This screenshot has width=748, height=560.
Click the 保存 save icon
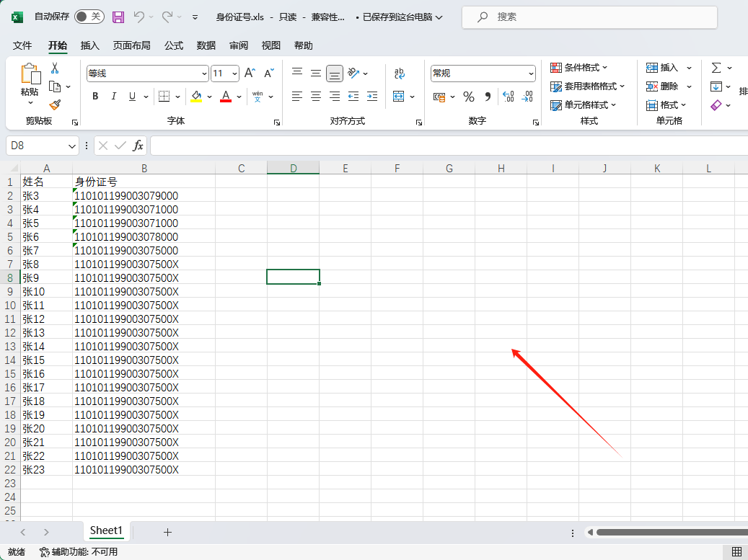click(x=118, y=16)
